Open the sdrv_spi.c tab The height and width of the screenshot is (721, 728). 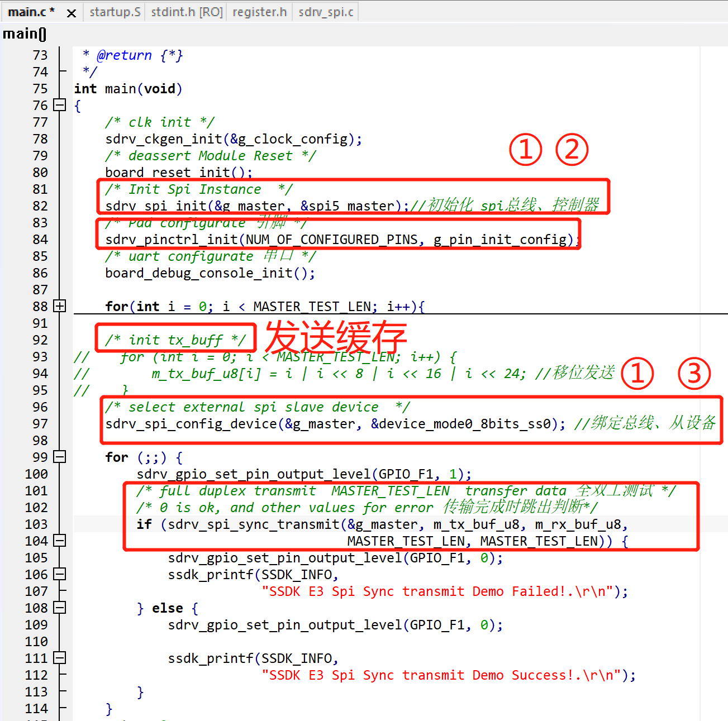coord(326,12)
